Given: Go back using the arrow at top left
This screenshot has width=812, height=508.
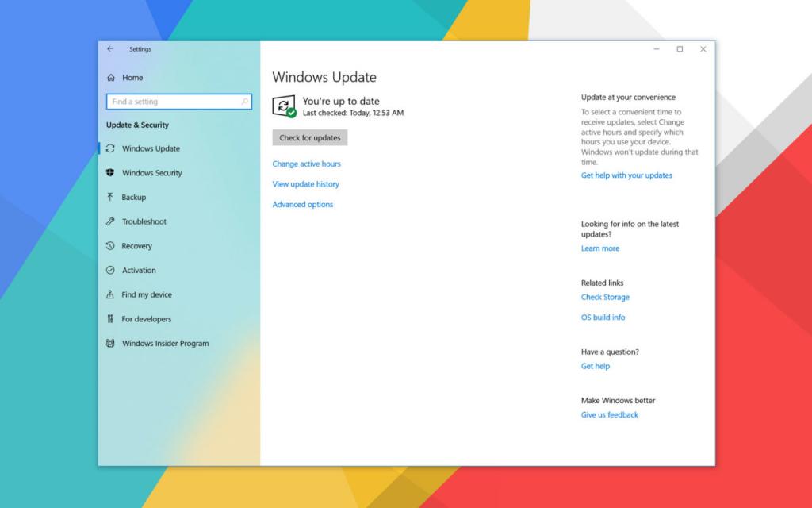Looking at the screenshot, I should pos(110,49).
